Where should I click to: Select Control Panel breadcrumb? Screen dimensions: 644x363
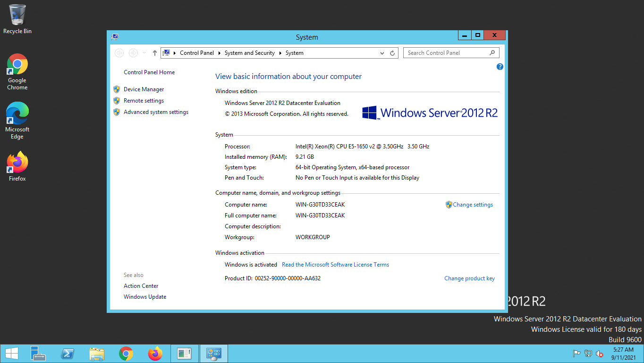[x=197, y=53]
